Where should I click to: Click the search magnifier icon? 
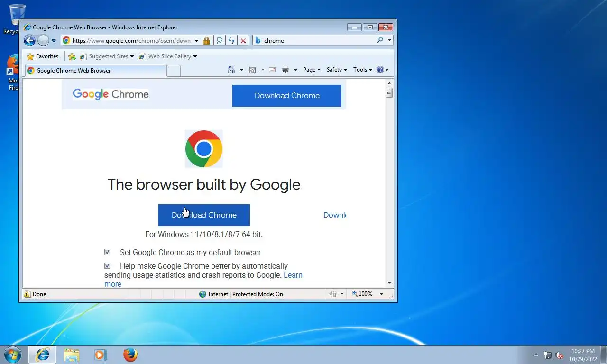(x=380, y=40)
